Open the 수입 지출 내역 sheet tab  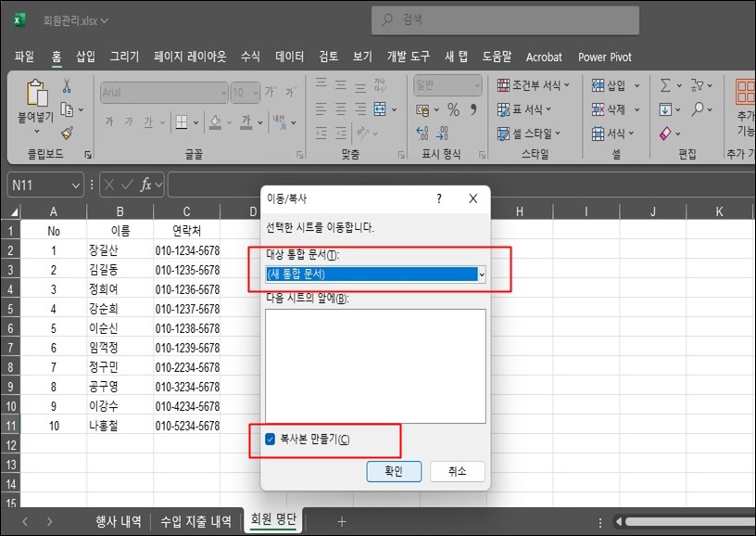[x=195, y=521]
